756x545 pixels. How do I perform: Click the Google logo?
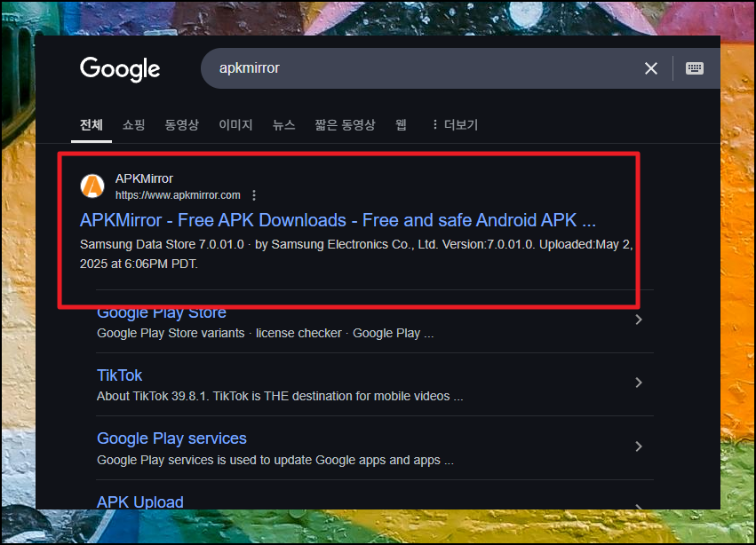tap(120, 69)
